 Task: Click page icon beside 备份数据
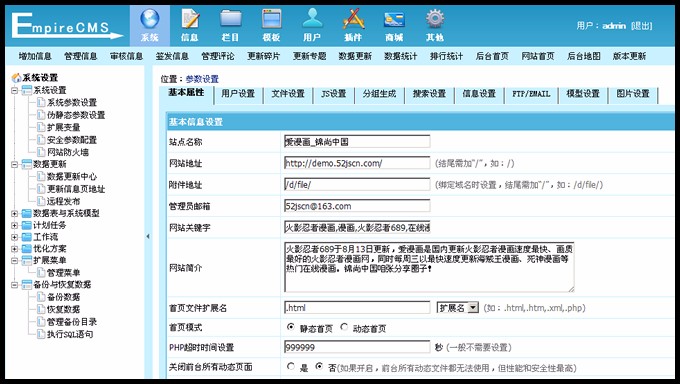pos(41,297)
